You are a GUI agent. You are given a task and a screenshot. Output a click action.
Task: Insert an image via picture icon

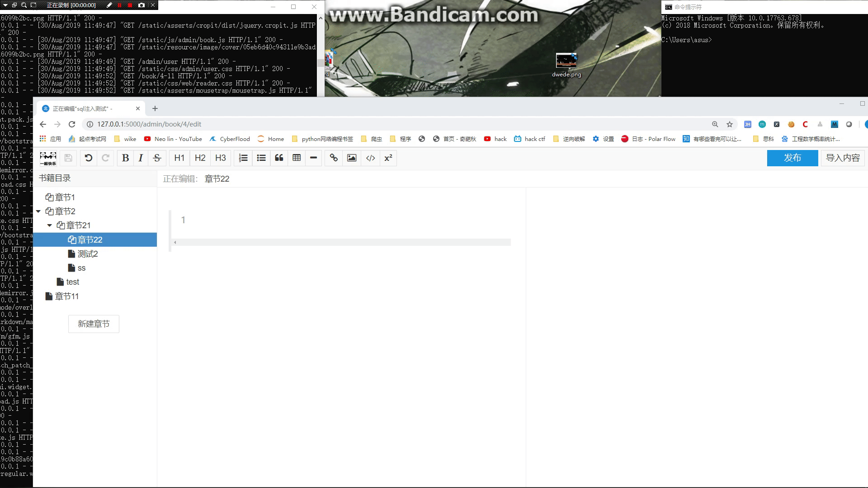click(352, 158)
